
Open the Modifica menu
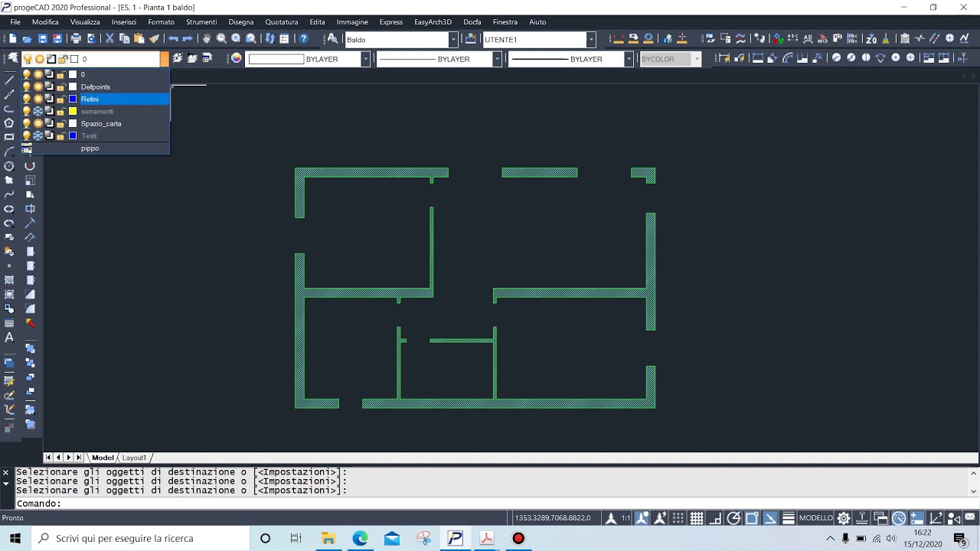point(45,22)
